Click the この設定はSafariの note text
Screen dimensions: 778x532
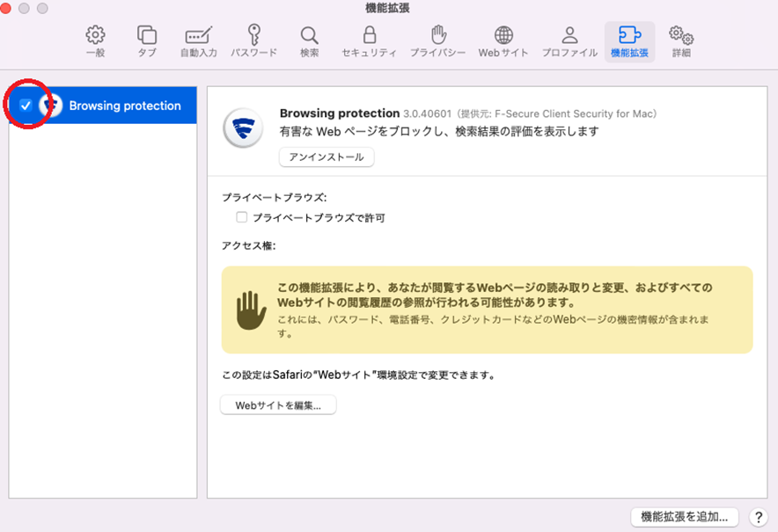click(x=359, y=375)
